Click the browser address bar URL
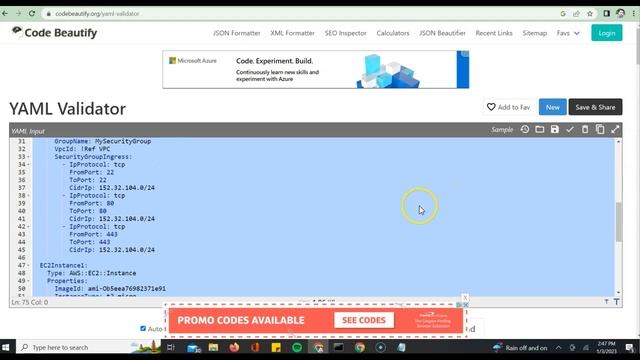Image resolution: width=640 pixels, height=360 pixels. pyautogui.click(x=97, y=13)
